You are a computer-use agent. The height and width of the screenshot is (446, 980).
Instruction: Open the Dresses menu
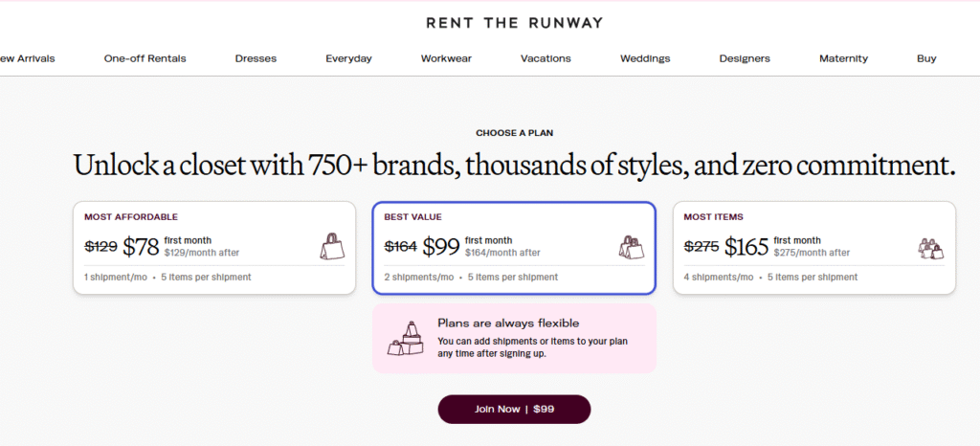pos(256,58)
